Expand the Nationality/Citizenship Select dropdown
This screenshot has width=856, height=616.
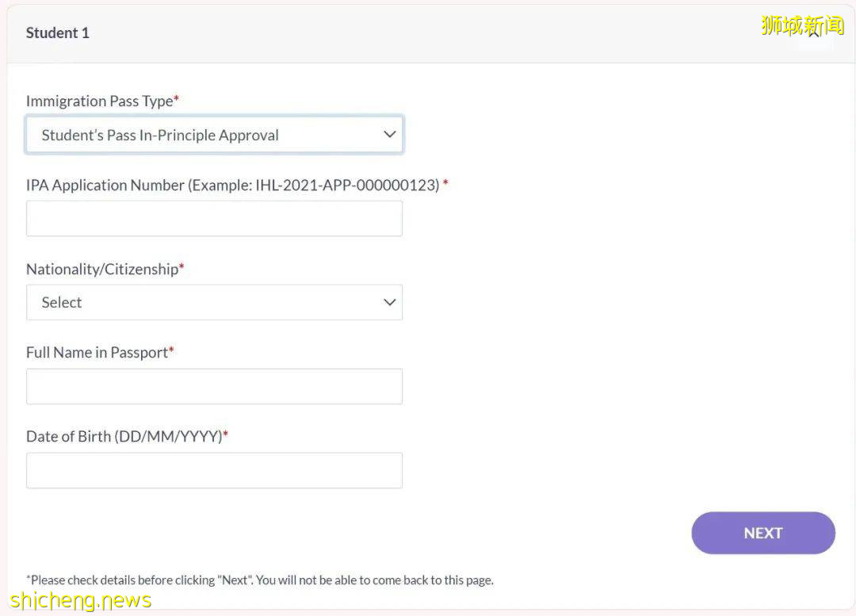coord(214,302)
